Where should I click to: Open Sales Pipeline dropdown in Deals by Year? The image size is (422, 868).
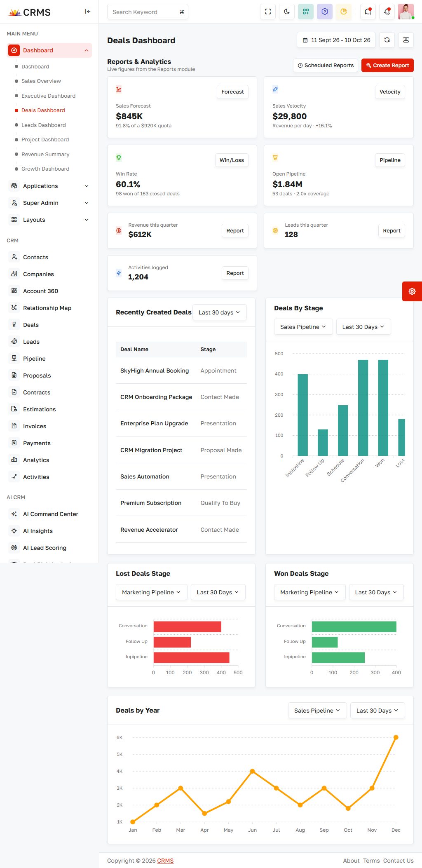pyautogui.click(x=317, y=711)
